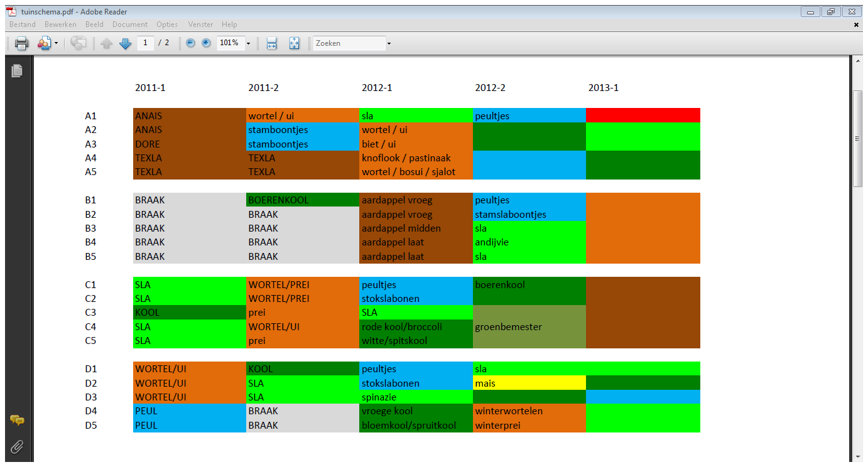Expand the zoom percentage dropdown
Image resolution: width=868 pixels, height=467 pixels.
248,43
